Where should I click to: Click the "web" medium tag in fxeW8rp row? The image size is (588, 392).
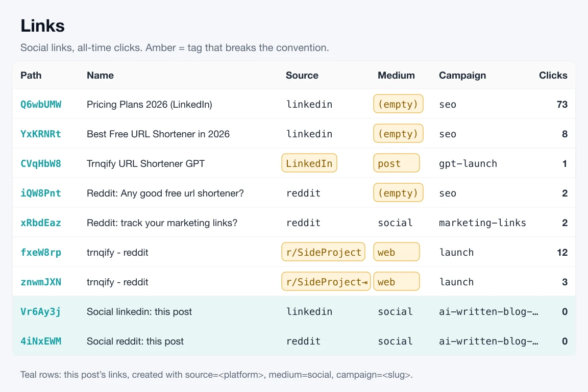[397, 252]
